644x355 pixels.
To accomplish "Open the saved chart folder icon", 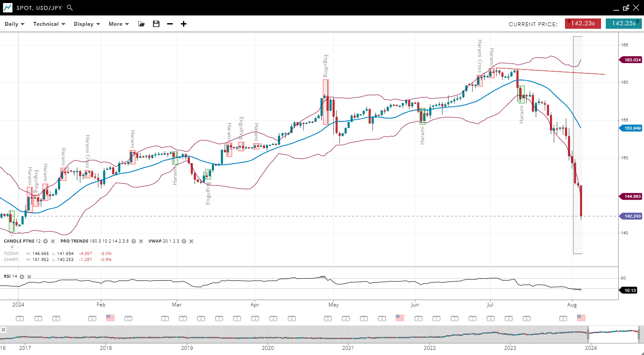I will 141,24.
